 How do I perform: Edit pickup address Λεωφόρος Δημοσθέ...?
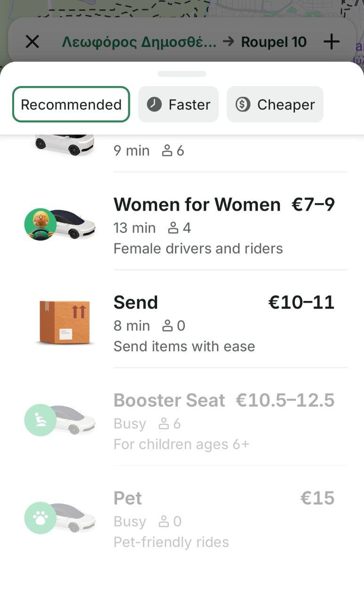[139, 42]
